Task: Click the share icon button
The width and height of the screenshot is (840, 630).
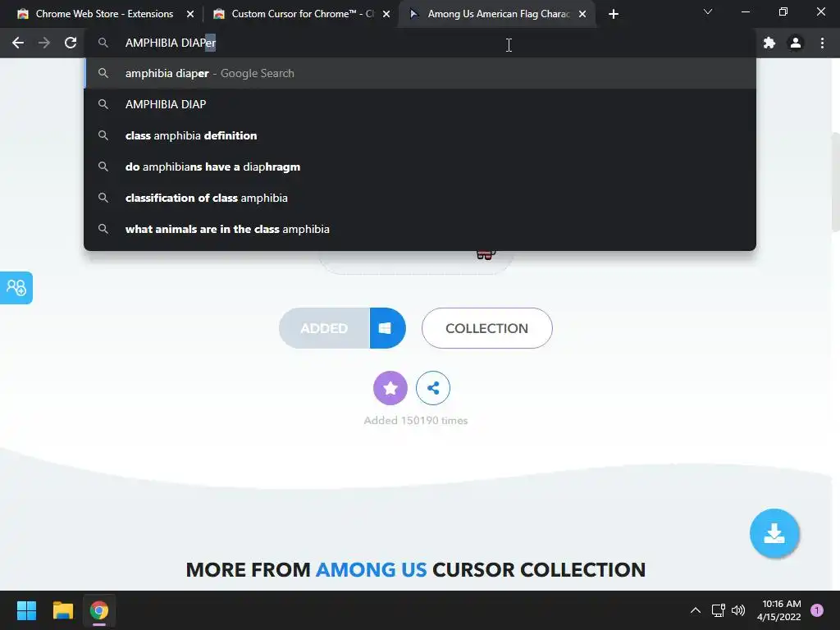Action: pyautogui.click(x=433, y=388)
